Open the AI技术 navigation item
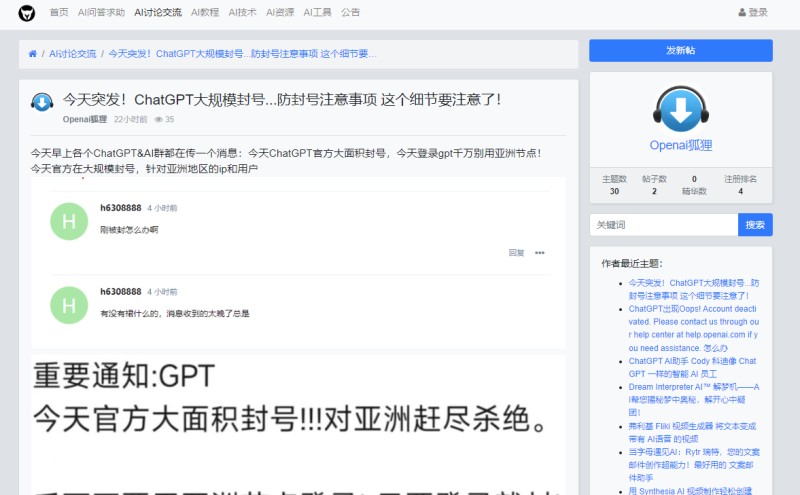800x495 pixels. [242, 12]
